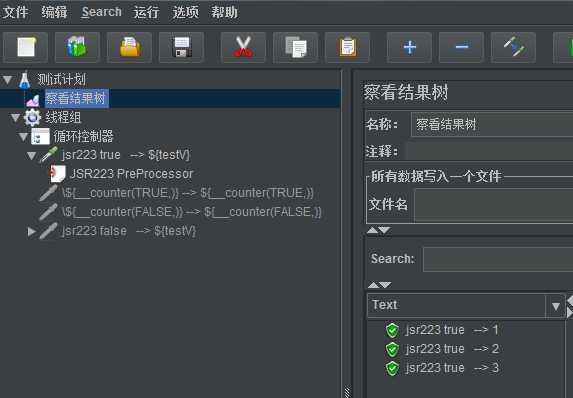Select result jsr223 true --> 1
This screenshot has width=573, height=398.
[452, 330]
